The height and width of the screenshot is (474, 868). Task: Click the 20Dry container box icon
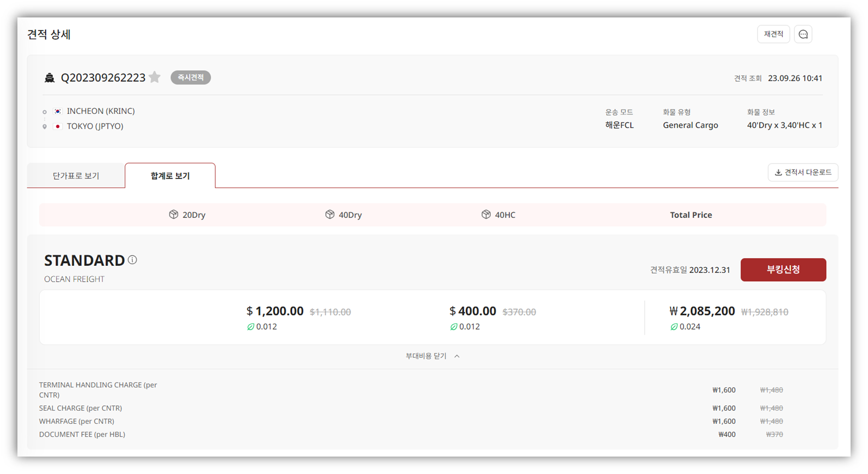(174, 215)
